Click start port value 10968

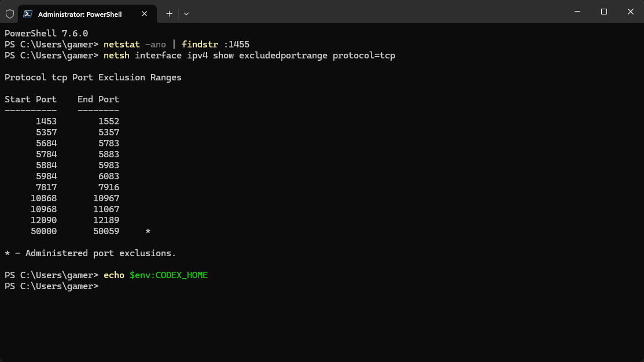tap(43, 209)
